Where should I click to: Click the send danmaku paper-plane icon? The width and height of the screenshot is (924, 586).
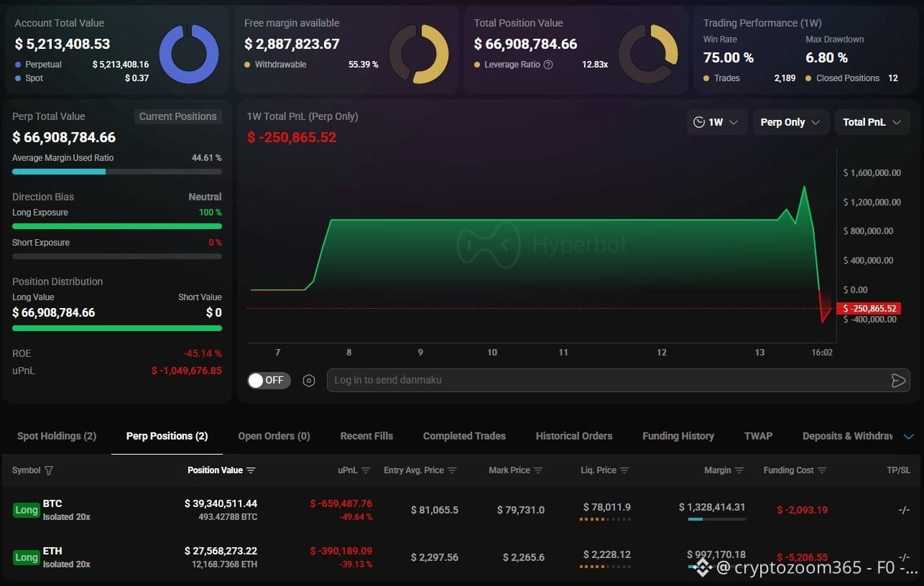pyautogui.click(x=898, y=381)
